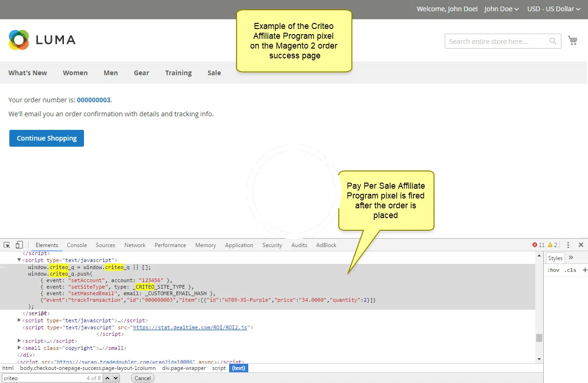Click the setAccount event code line
The height and width of the screenshot is (383, 588).
(x=106, y=280)
